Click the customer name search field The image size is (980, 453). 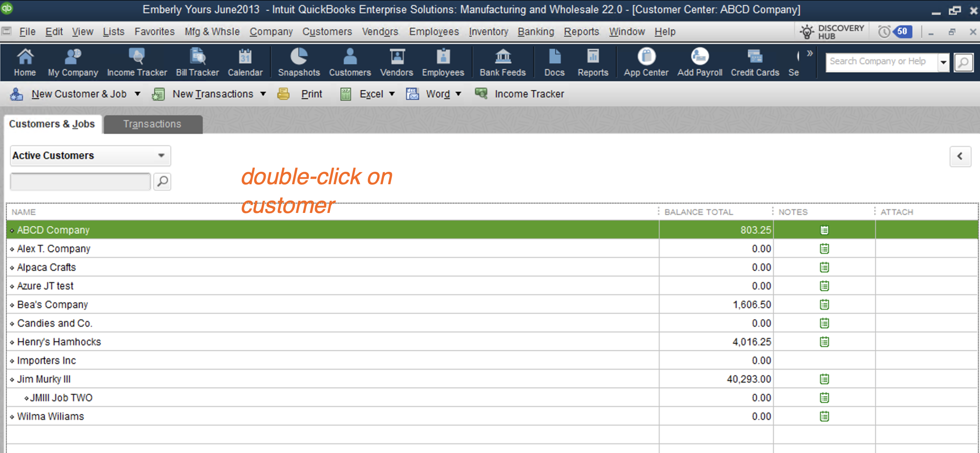click(80, 182)
